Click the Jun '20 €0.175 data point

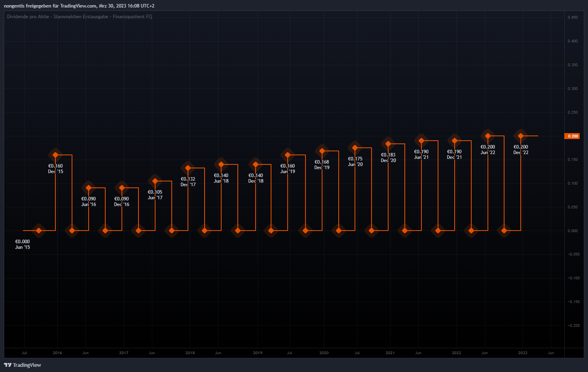[x=355, y=148]
